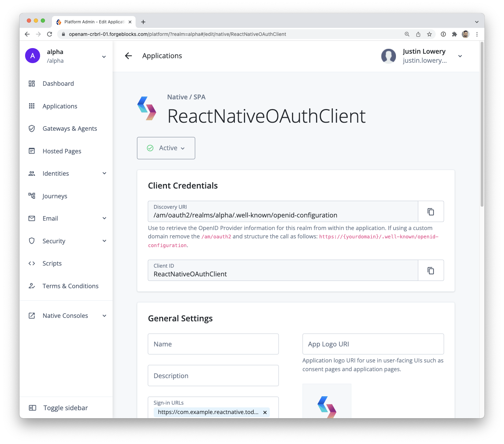Viewport: 504px width, 444px height.
Task: Click the zoom magnifier icon in address bar
Action: coord(407,34)
